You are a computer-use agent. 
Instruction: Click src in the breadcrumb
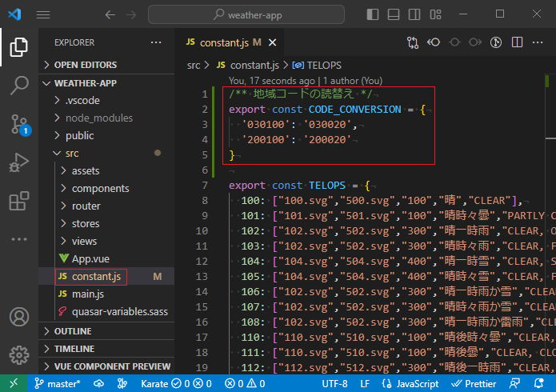(194, 66)
